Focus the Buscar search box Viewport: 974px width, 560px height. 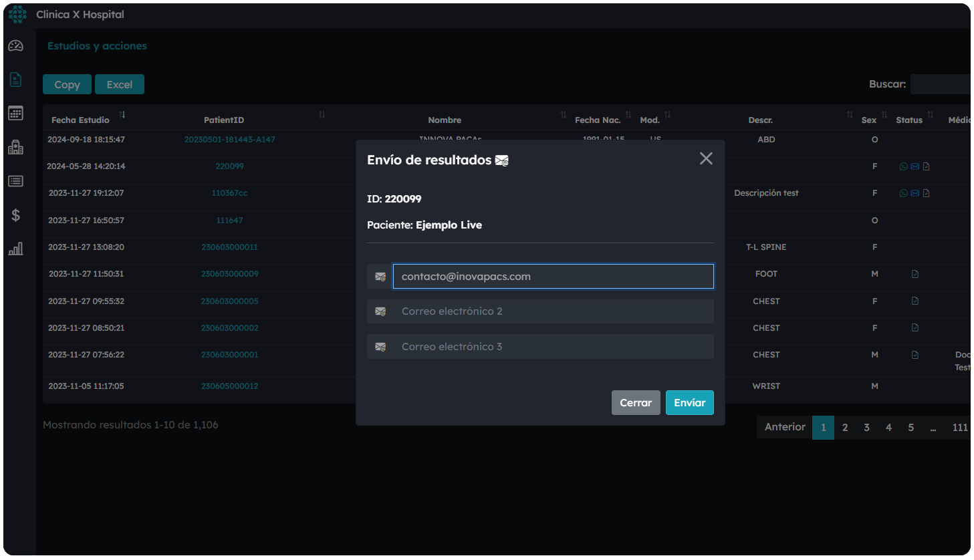tap(941, 84)
